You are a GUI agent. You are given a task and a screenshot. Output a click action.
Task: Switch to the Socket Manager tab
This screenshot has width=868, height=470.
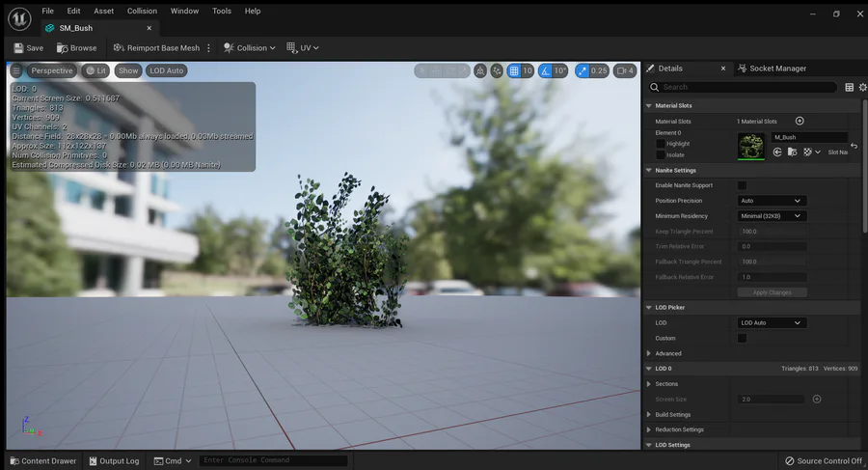[773, 69]
